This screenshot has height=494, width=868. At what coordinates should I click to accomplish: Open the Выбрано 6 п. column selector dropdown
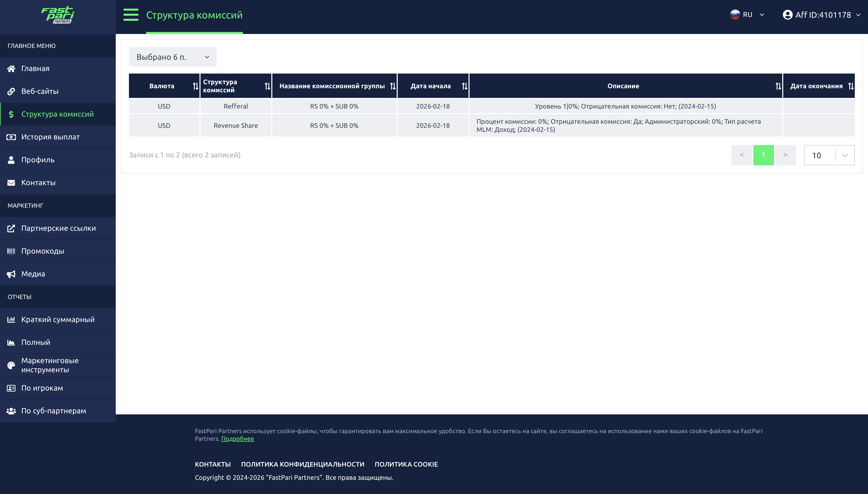point(172,57)
